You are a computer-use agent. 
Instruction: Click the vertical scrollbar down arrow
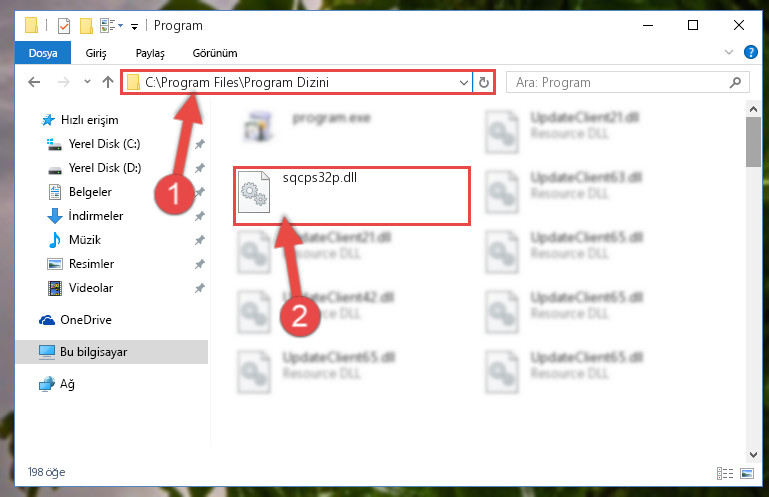pos(753,455)
